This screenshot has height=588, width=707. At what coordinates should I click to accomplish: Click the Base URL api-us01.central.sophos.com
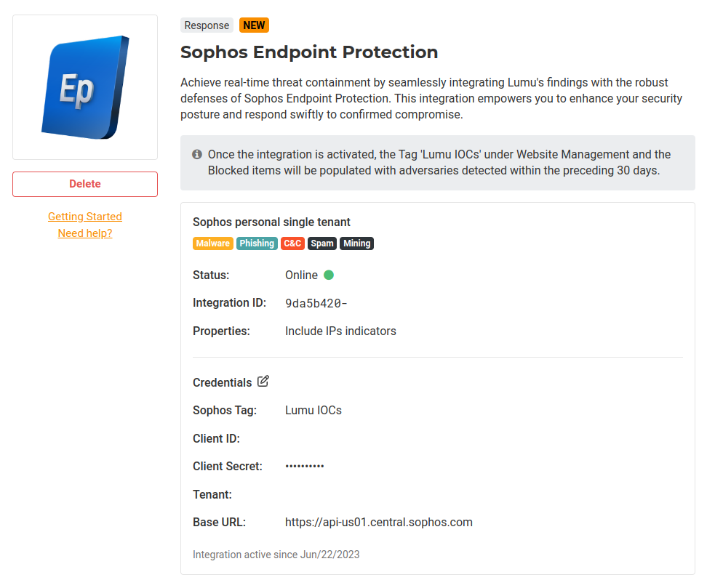point(379,522)
